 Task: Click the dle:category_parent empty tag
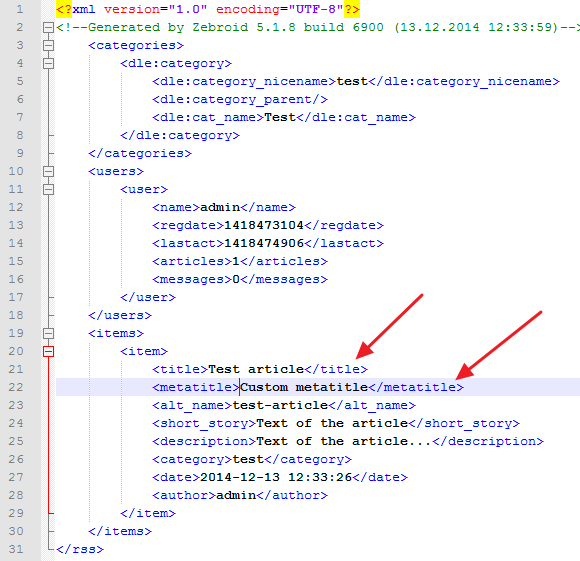[x=240, y=99]
